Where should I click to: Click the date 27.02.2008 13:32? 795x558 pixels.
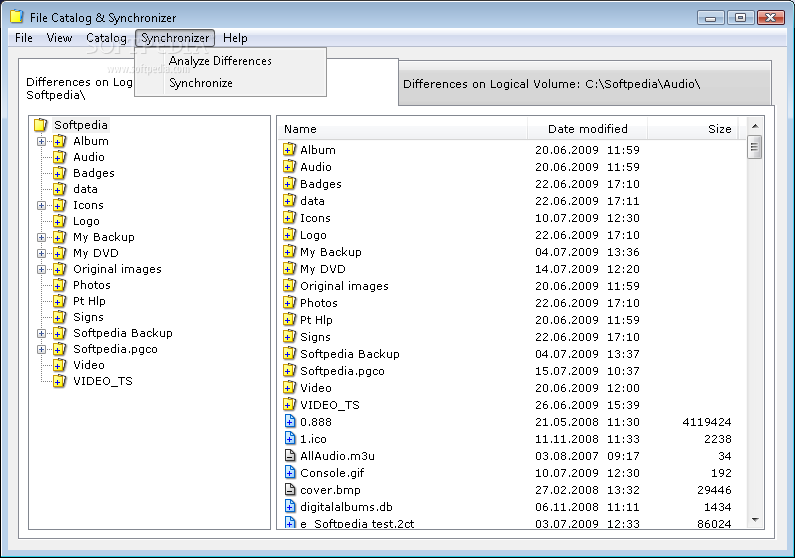tap(587, 490)
